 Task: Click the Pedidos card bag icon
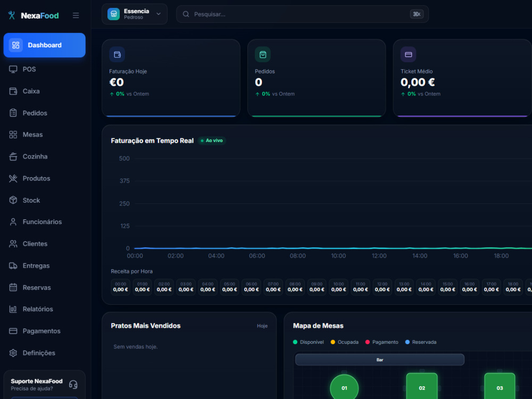263,55
